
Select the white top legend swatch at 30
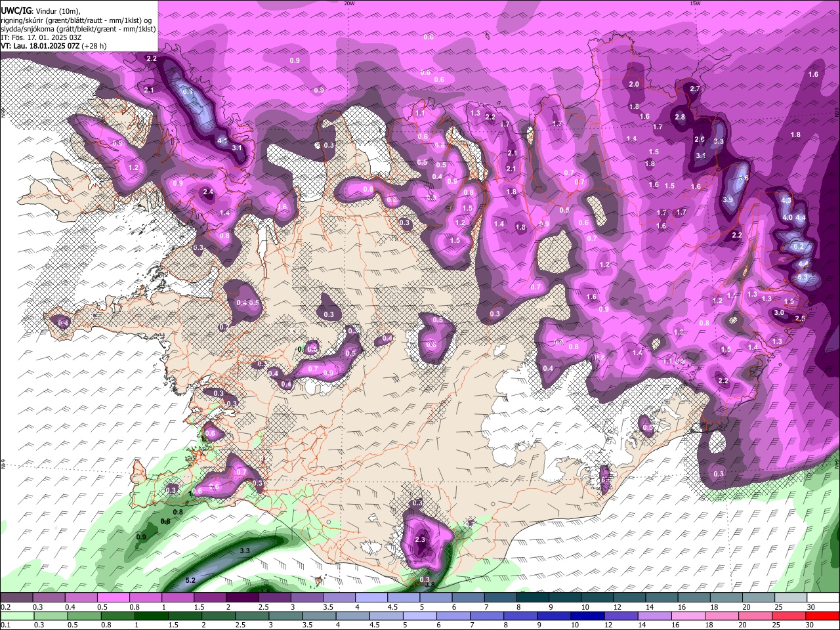point(824,598)
